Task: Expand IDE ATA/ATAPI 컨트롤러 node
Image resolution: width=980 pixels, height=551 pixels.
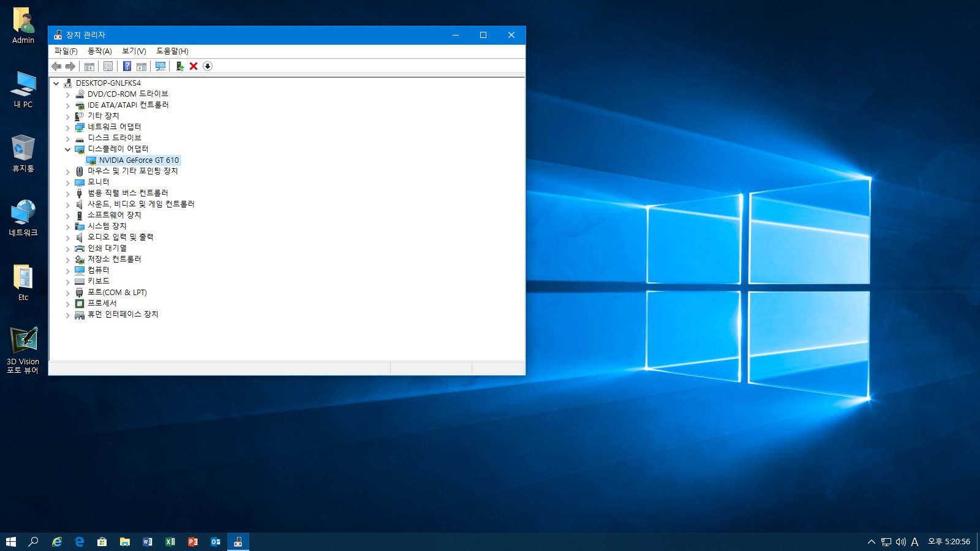Action: [68, 105]
